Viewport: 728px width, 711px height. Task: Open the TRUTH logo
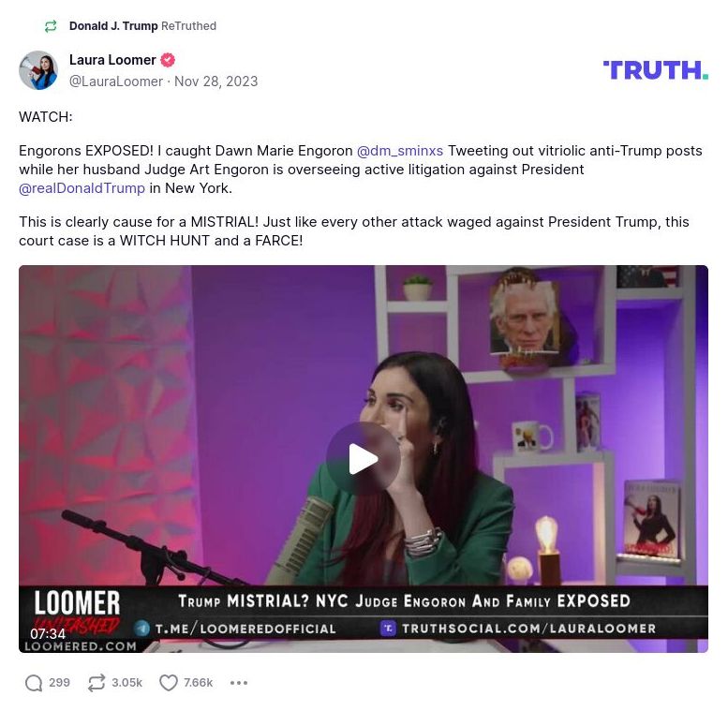(x=656, y=70)
